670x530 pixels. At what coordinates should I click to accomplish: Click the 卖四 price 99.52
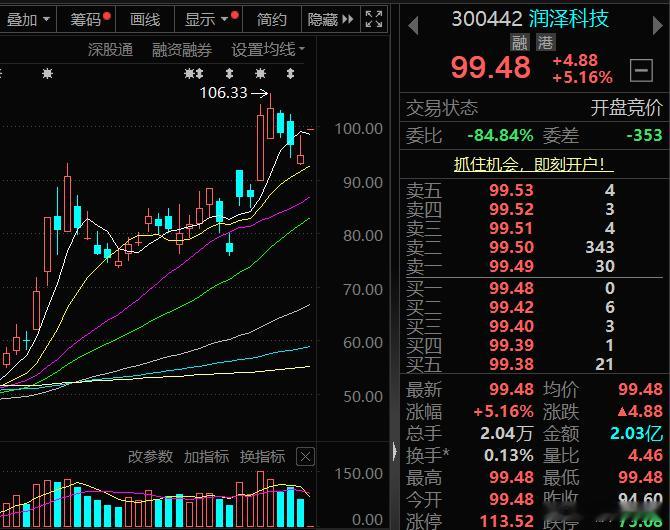click(511, 209)
